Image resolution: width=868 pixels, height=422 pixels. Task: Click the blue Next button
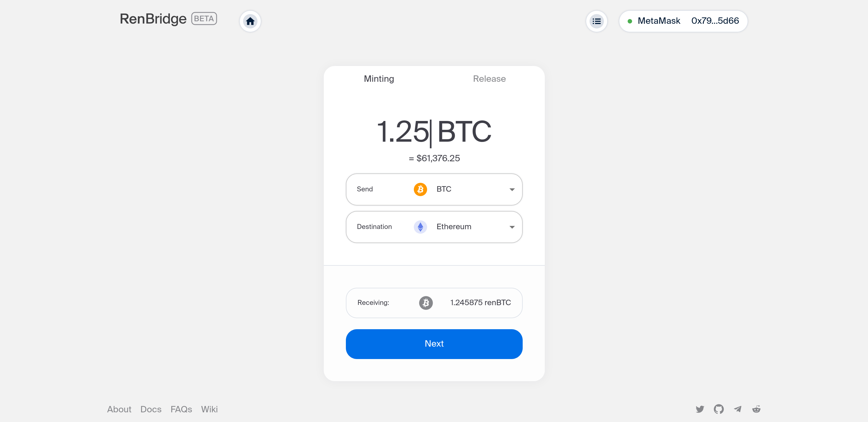point(434,344)
